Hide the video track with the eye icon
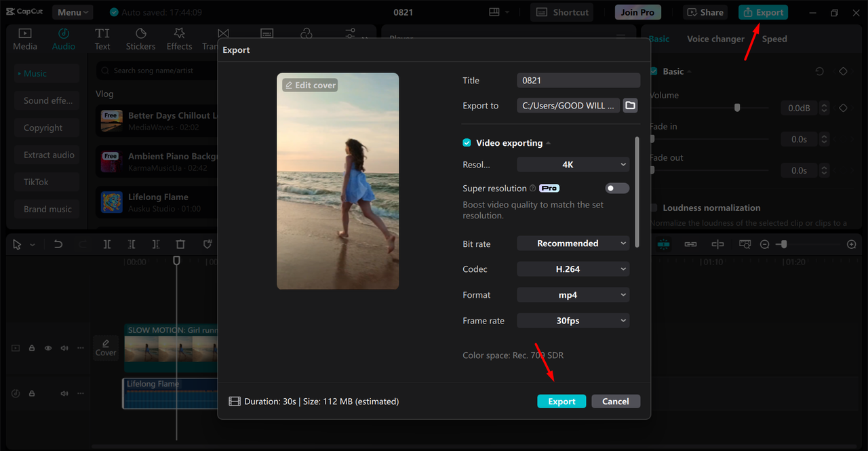 48,348
